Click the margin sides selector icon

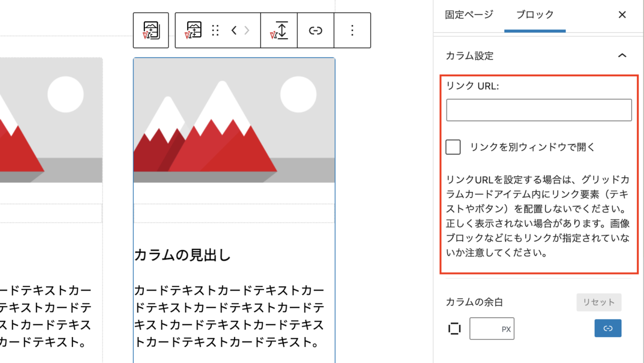[x=454, y=328]
